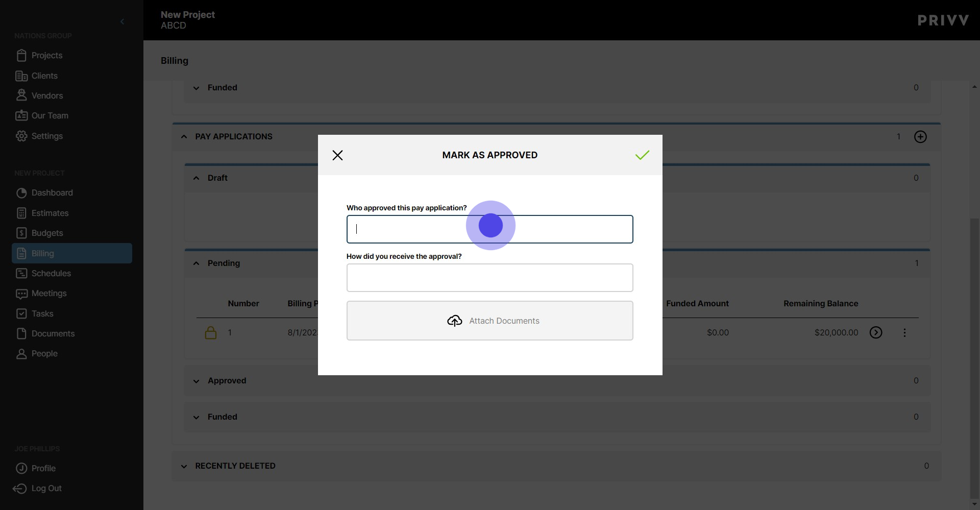Expand the top Funded group
Viewport: 980px width, 510px height.
click(197, 88)
